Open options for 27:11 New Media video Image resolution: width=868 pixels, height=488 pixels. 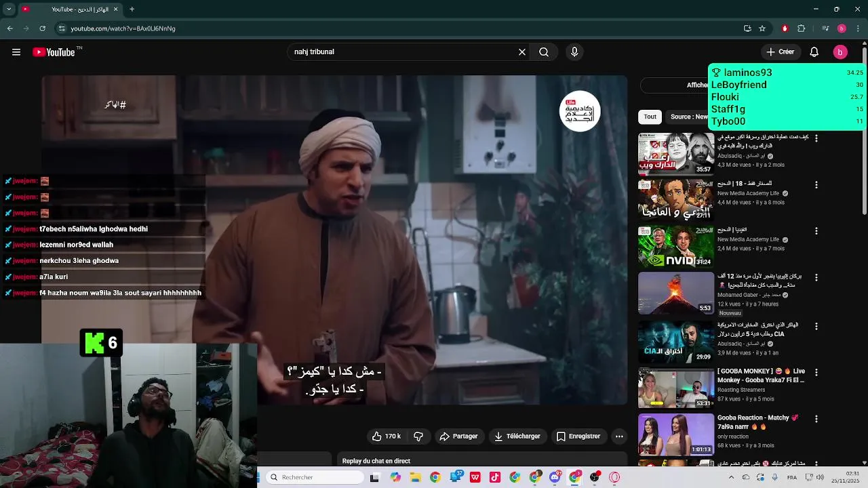(816, 184)
